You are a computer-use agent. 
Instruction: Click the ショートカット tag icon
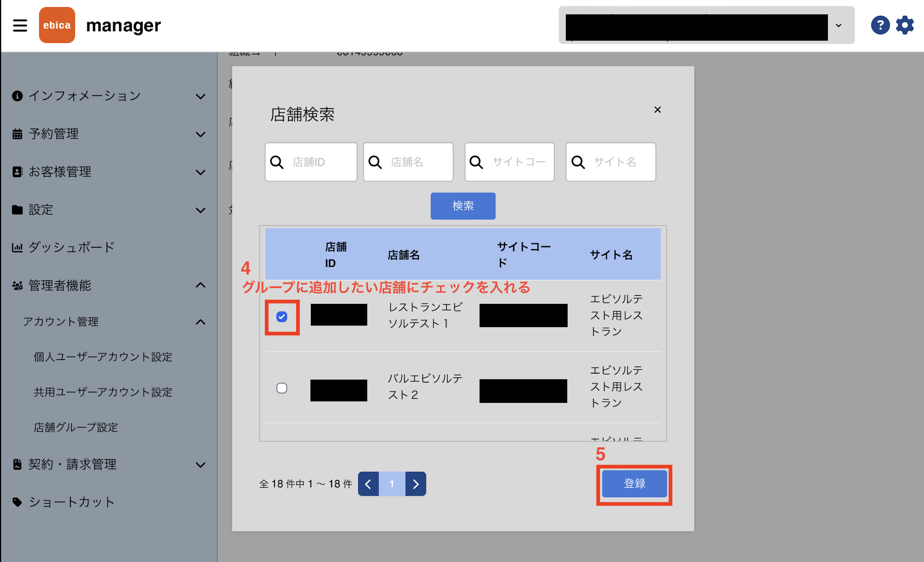tap(17, 502)
